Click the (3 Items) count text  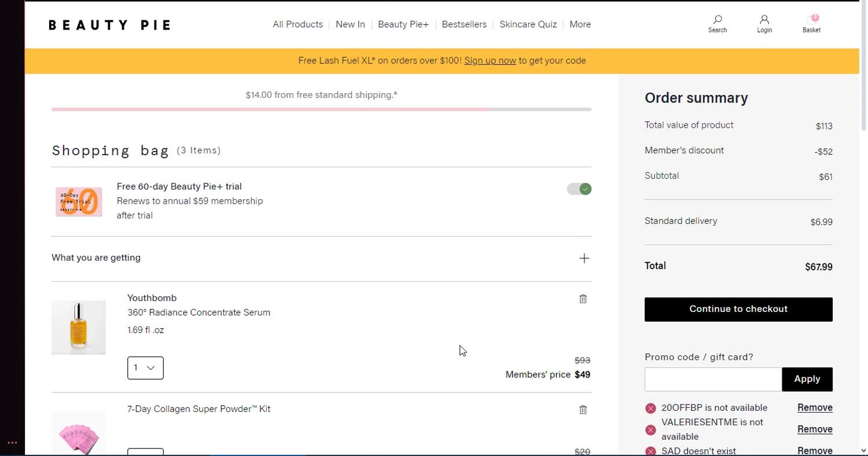198,150
